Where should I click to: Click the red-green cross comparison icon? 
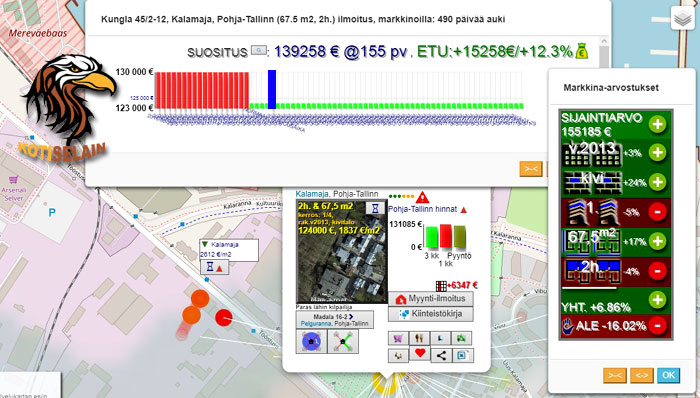(x=343, y=342)
